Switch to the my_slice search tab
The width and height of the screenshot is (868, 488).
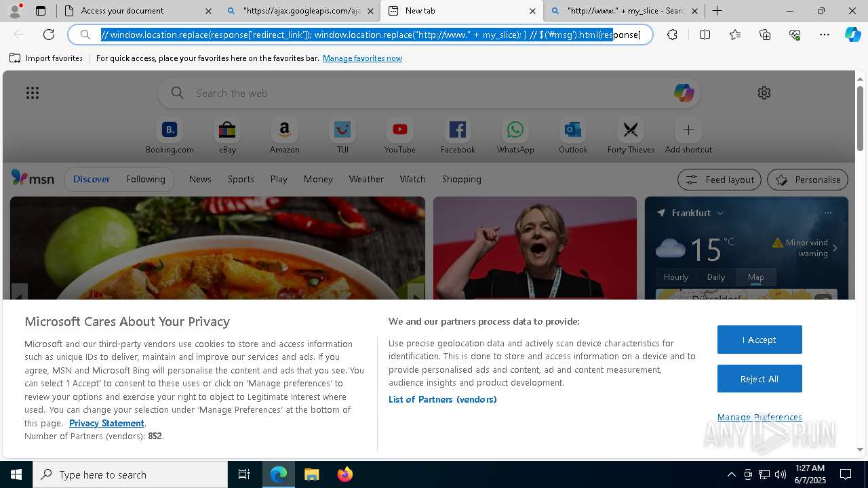tap(624, 11)
